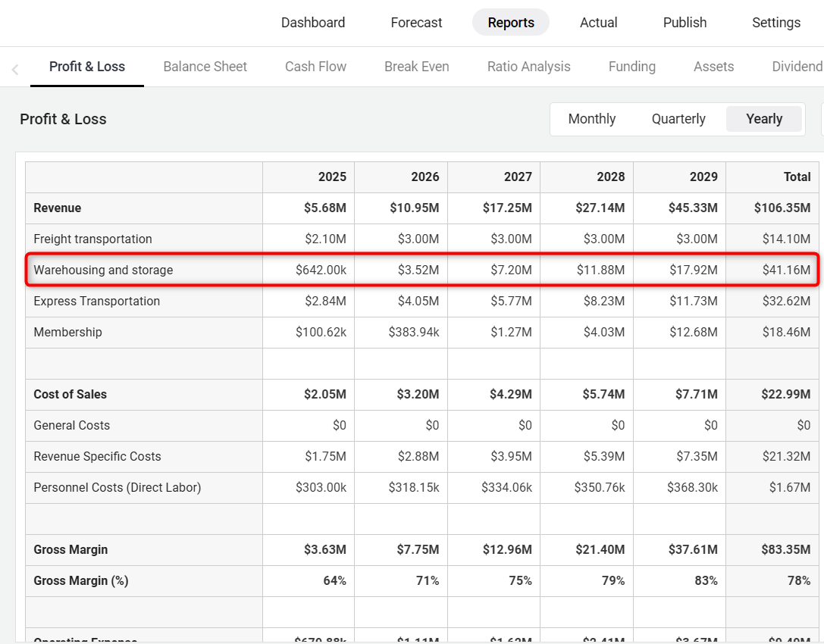Switch to the Break Even tab
Screen dimensions: 824x644
[416, 67]
